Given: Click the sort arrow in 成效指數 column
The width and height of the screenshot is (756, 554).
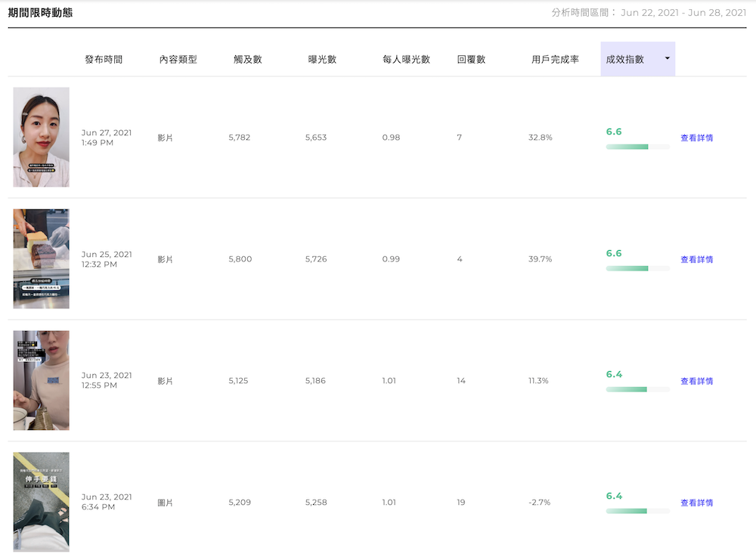Looking at the screenshot, I should [667, 59].
